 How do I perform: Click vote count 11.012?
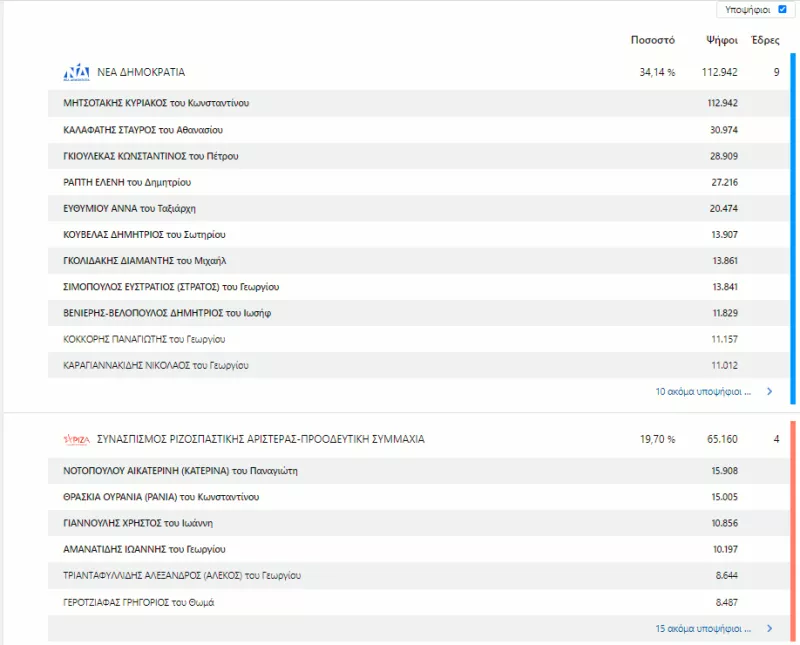click(x=724, y=365)
